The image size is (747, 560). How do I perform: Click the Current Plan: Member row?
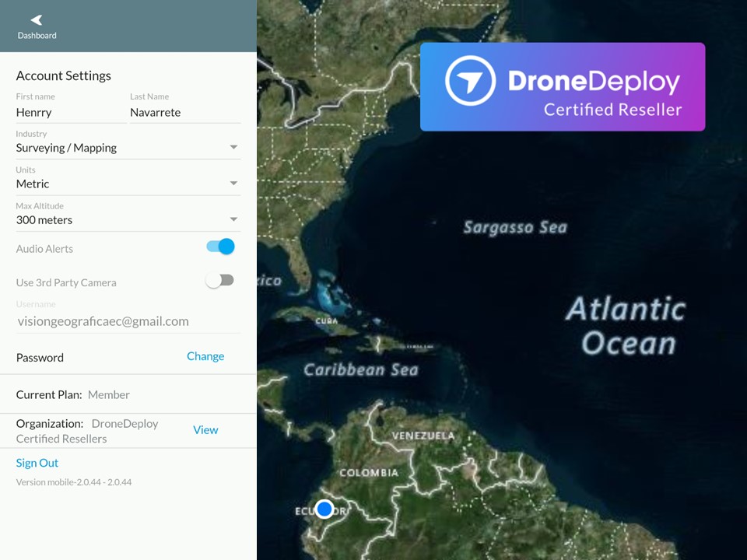click(x=128, y=395)
